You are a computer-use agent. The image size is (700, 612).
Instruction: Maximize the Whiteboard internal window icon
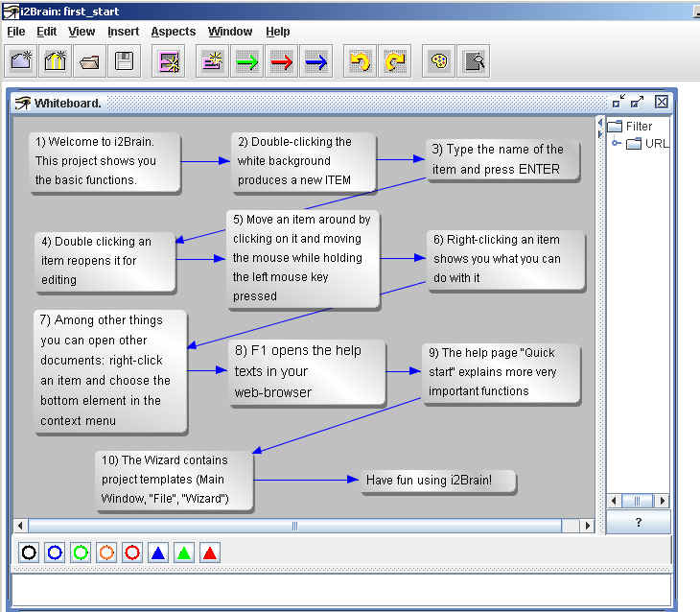point(637,102)
